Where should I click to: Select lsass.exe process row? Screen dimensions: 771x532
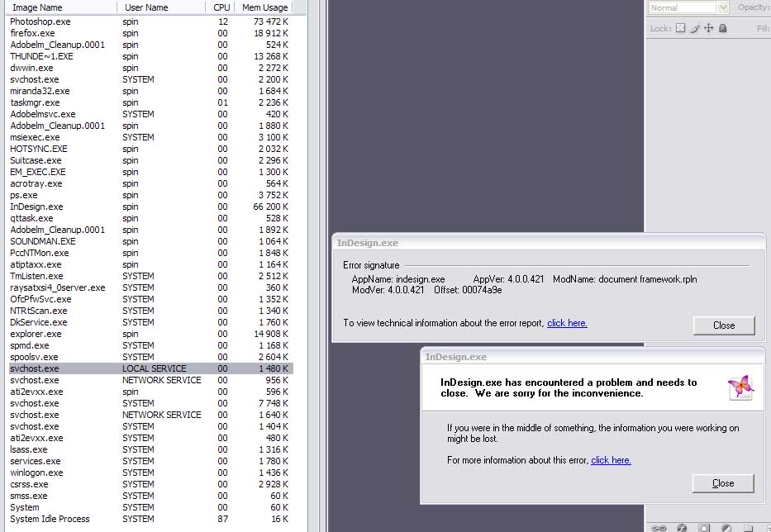[151, 449]
